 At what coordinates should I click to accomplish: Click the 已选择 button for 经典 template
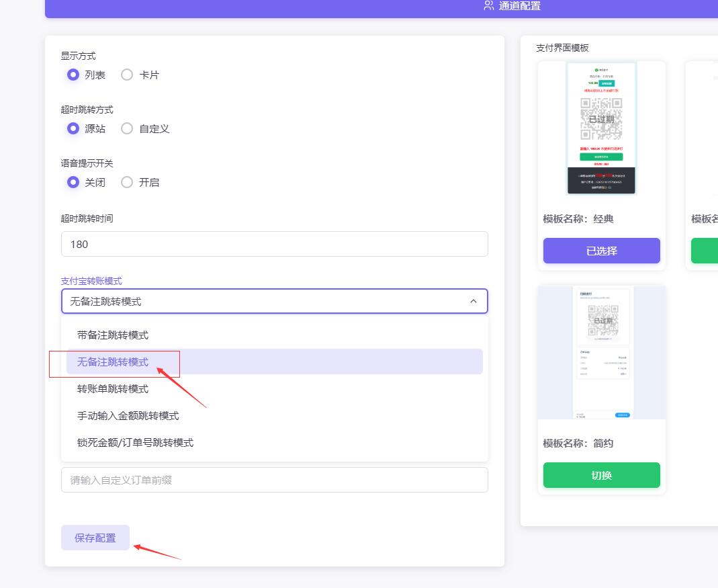pos(601,251)
